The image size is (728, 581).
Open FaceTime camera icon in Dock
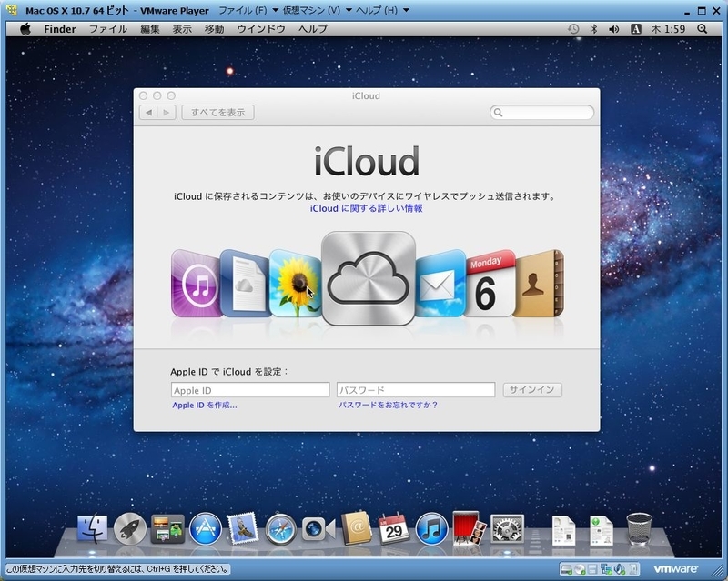[x=318, y=528]
